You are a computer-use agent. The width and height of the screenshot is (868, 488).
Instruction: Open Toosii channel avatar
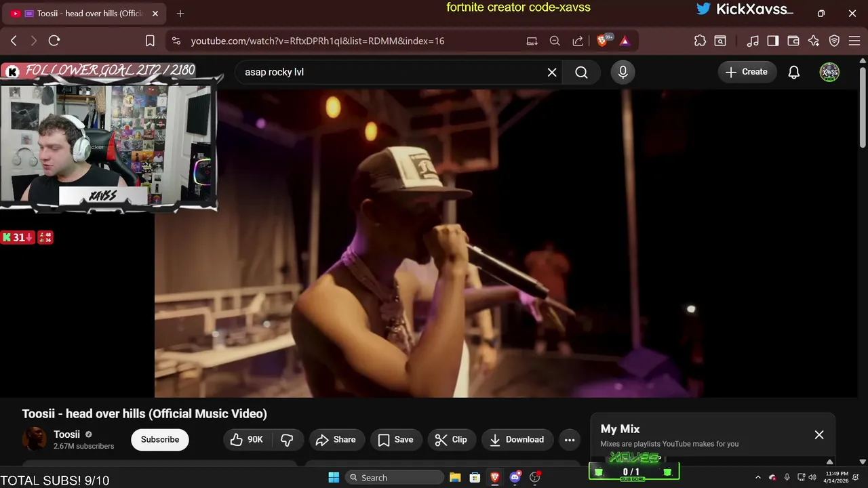(34, 439)
